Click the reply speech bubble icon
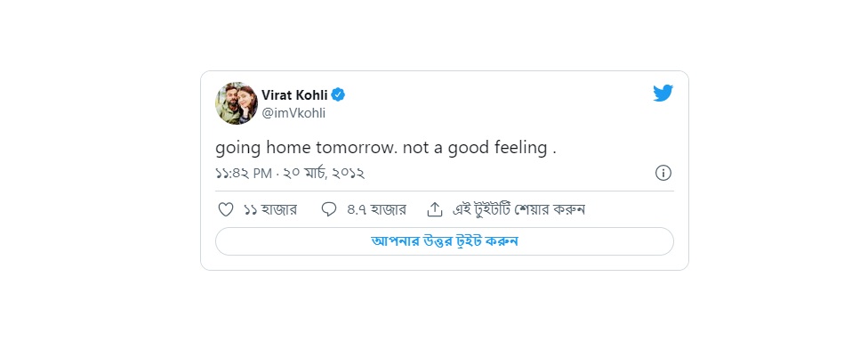 (329, 209)
